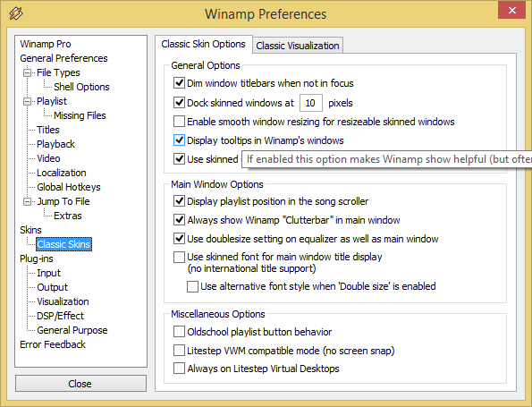Toggle Use doublesize setting on equalizer
This screenshot has width=532, height=407.
(179, 239)
